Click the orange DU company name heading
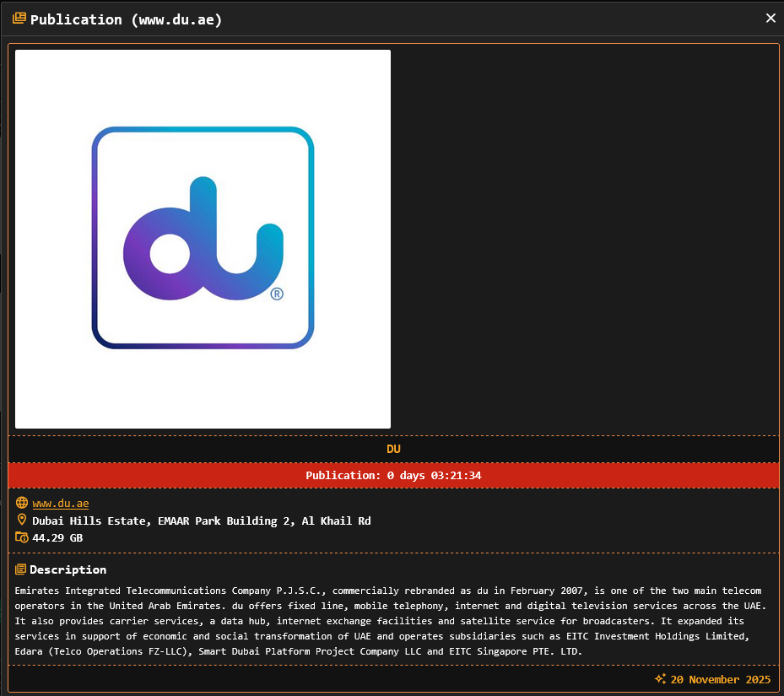 point(393,449)
